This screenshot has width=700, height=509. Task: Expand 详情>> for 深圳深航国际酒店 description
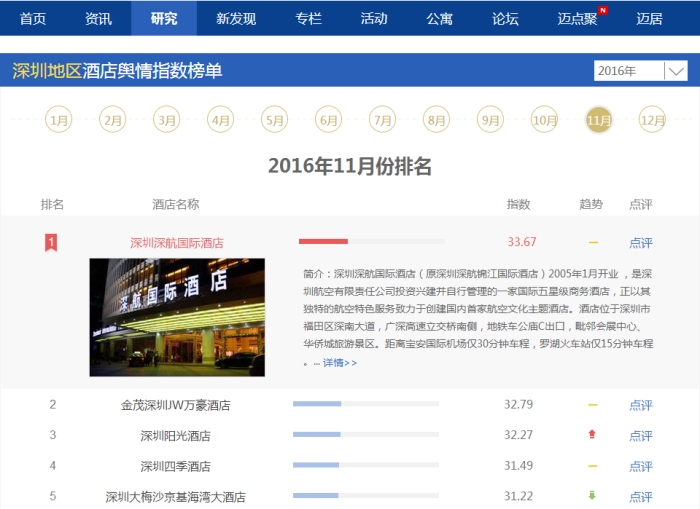coord(339,363)
